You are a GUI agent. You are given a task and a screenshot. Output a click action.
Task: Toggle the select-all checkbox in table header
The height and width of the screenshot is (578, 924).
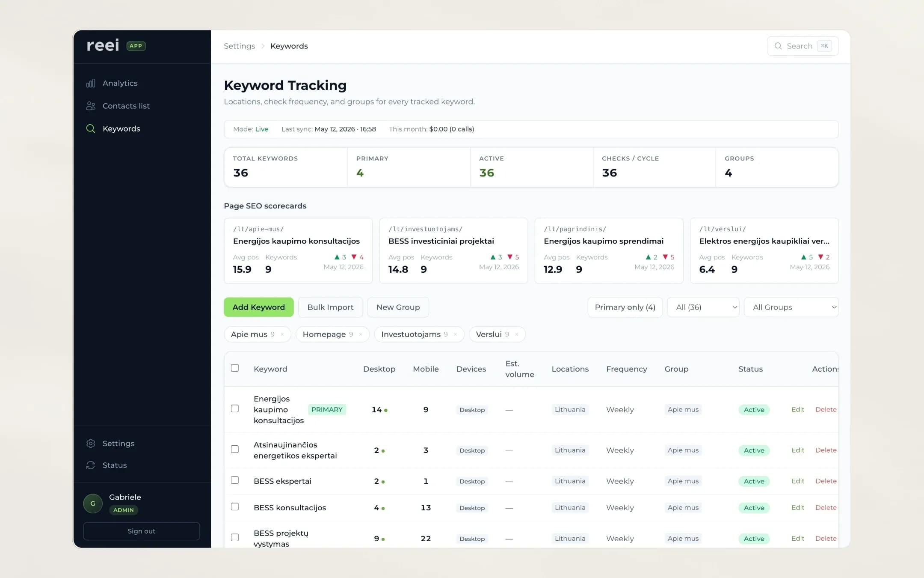235,368
